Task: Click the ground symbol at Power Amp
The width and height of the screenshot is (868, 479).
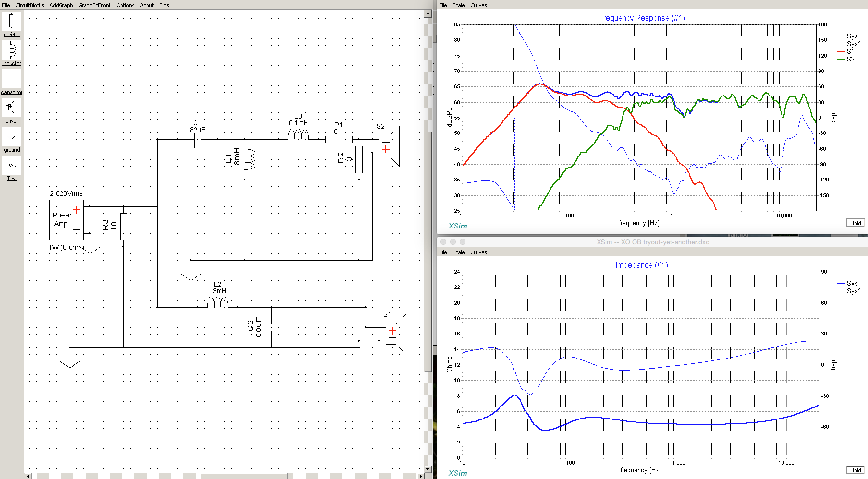Action: [90, 250]
